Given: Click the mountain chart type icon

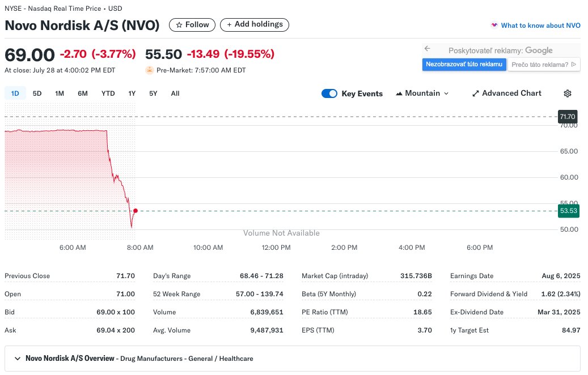Looking at the screenshot, I should click(399, 93).
